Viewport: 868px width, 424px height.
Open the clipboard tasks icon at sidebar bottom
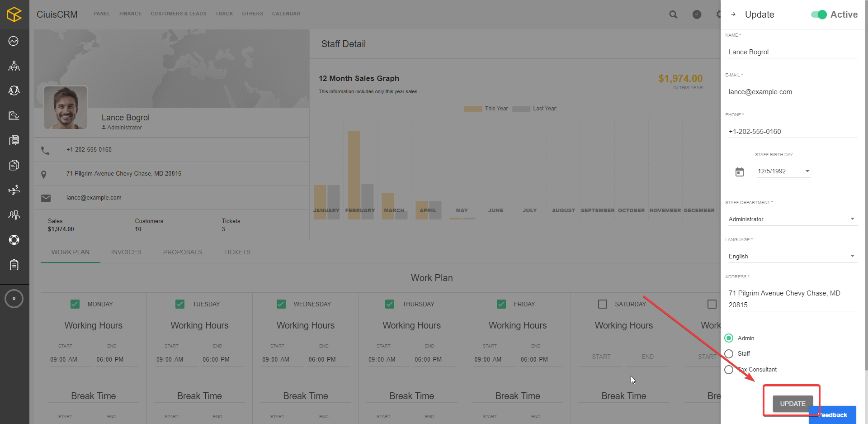tap(14, 265)
